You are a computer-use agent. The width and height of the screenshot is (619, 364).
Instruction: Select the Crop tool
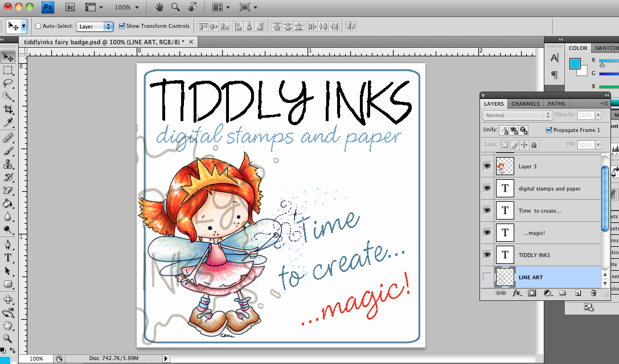8,109
